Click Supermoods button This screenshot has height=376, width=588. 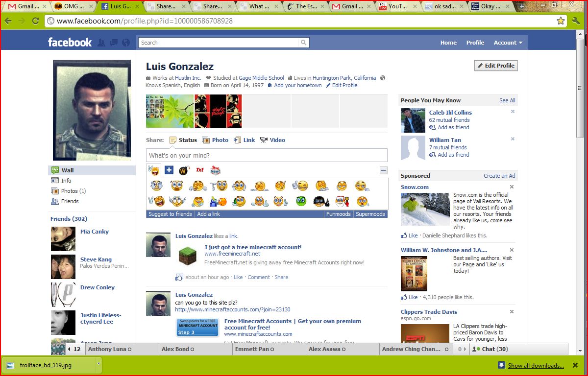370,214
